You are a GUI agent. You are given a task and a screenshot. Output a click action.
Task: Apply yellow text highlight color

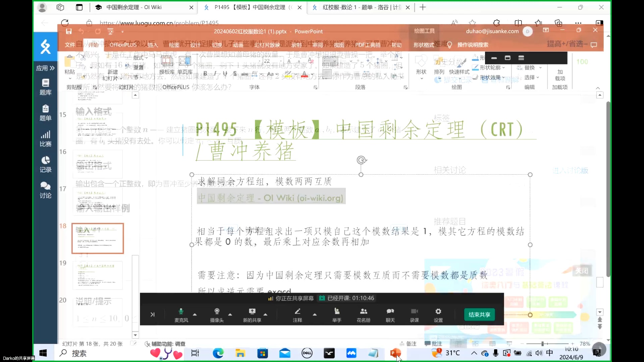coord(288,74)
